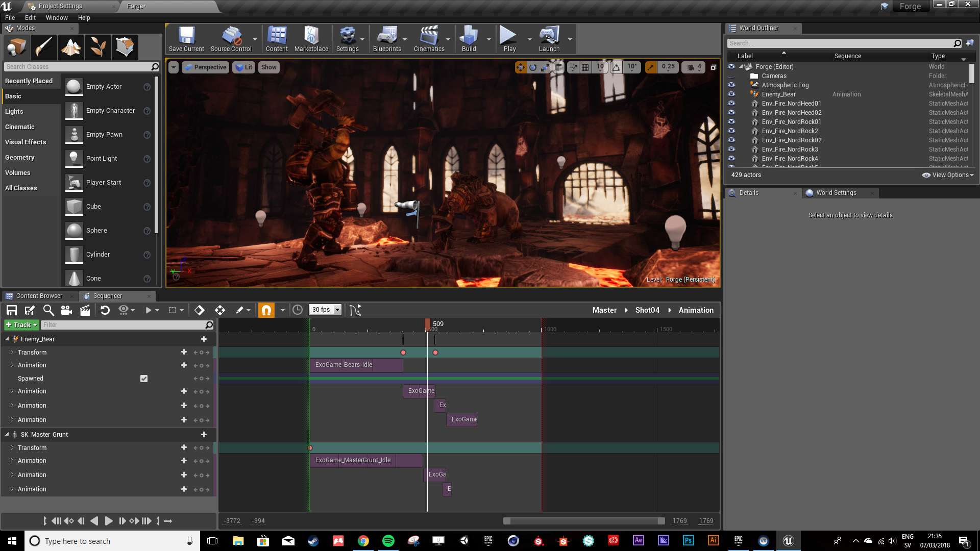Toggle viewport grid snapping icon
This screenshot has height=551, width=980.
pyautogui.click(x=585, y=67)
